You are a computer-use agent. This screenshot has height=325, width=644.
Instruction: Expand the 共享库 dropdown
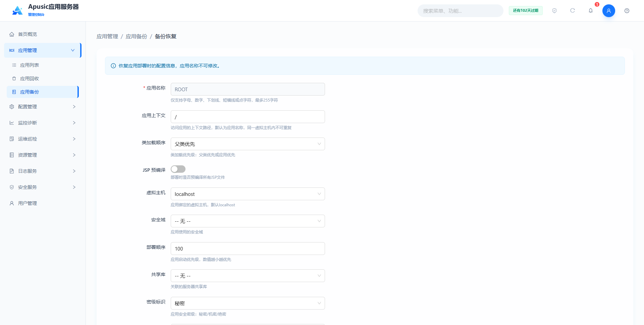(248, 276)
